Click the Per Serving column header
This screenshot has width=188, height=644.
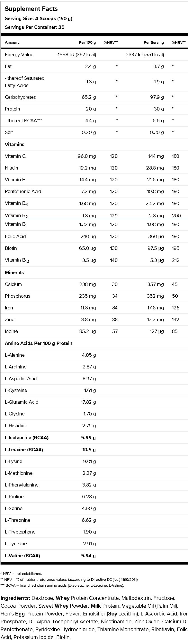point(154,43)
